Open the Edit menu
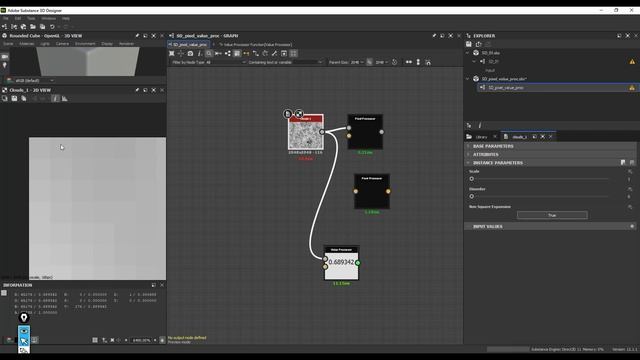Image resolution: width=640 pixels, height=360 pixels. tap(18, 18)
